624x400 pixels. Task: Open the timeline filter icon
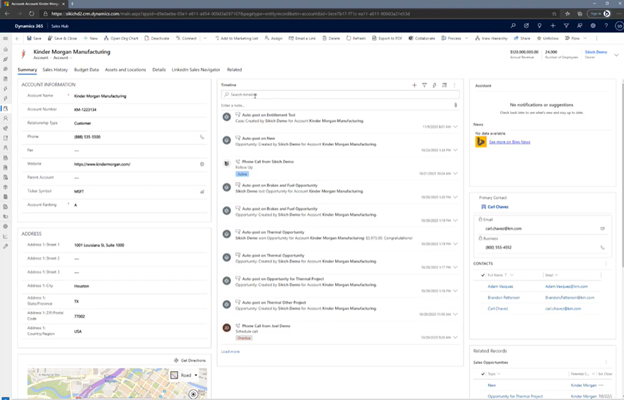click(424, 86)
